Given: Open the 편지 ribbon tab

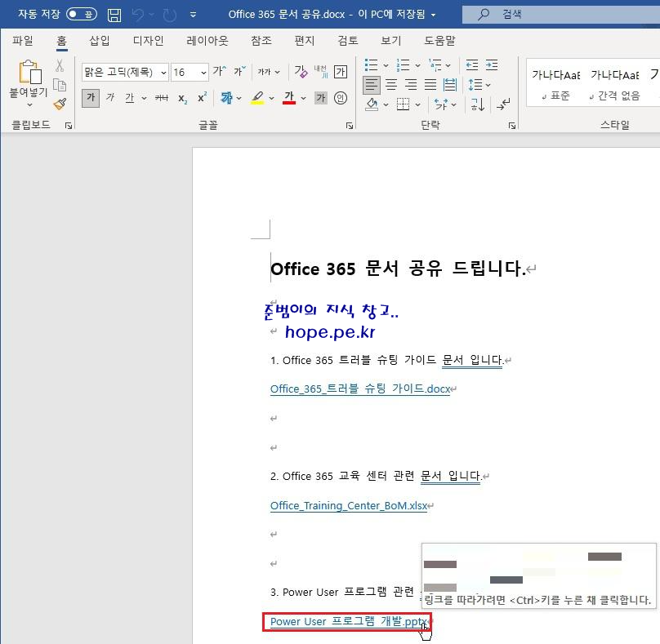Looking at the screenshot, I should [305, 40].
